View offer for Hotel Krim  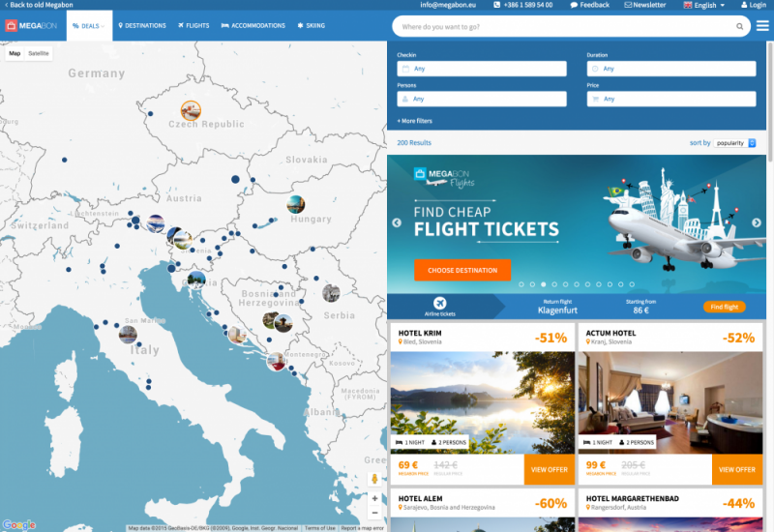[x=550, y=469]
